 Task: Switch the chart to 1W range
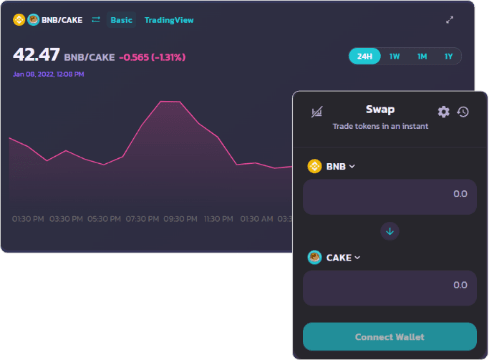(x=394, y=56)
